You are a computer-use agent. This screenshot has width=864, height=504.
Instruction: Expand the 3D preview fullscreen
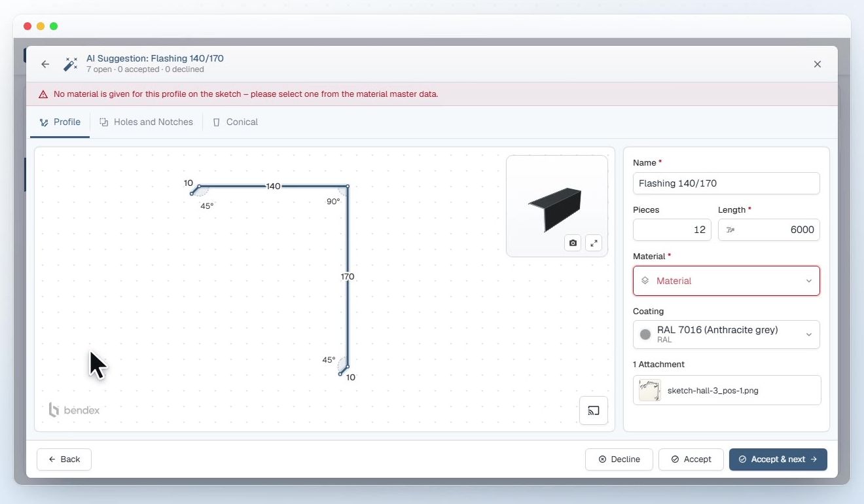point(594,243)
